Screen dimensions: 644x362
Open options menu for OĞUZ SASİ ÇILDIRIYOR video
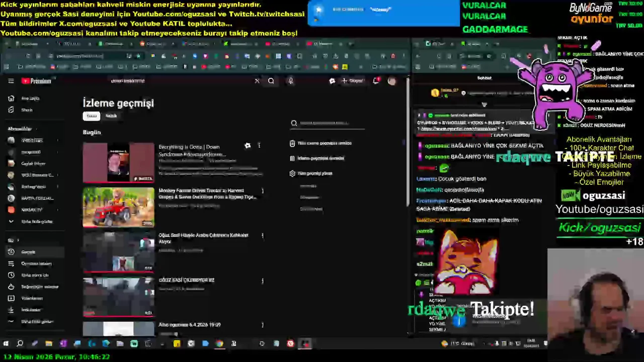262,281
